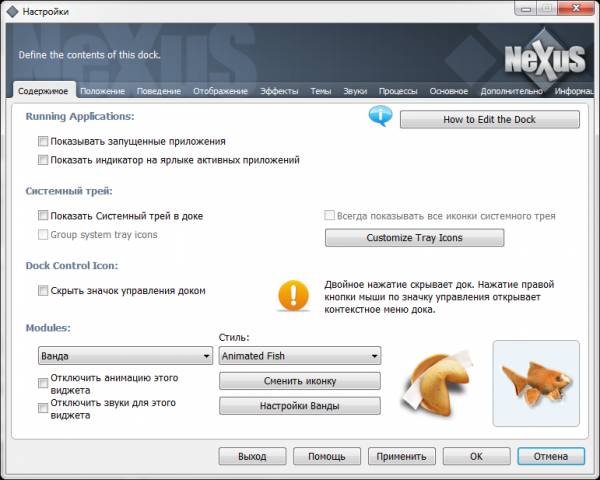The image size is (600, 480).
Task: Click the NeXuS logo in the banner
Action: click(545, 60)
